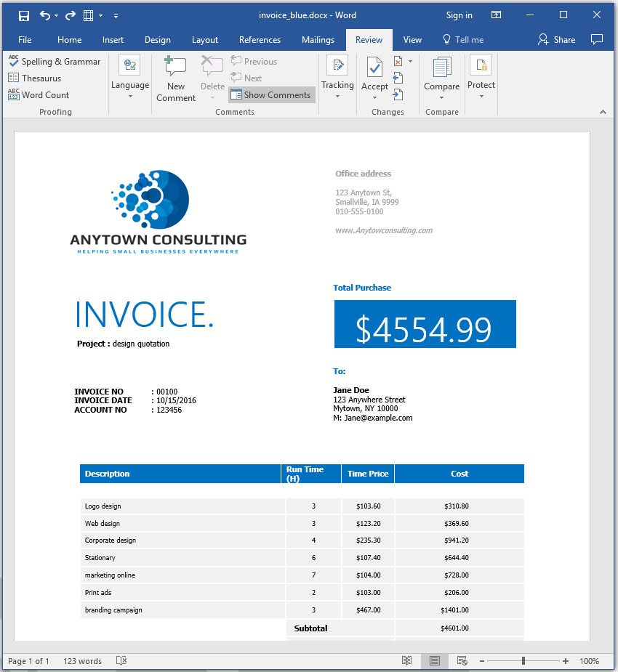Reject the current change
Viewport: 618px width, 672px height.
pyautogui.click(x=398, y=62)
